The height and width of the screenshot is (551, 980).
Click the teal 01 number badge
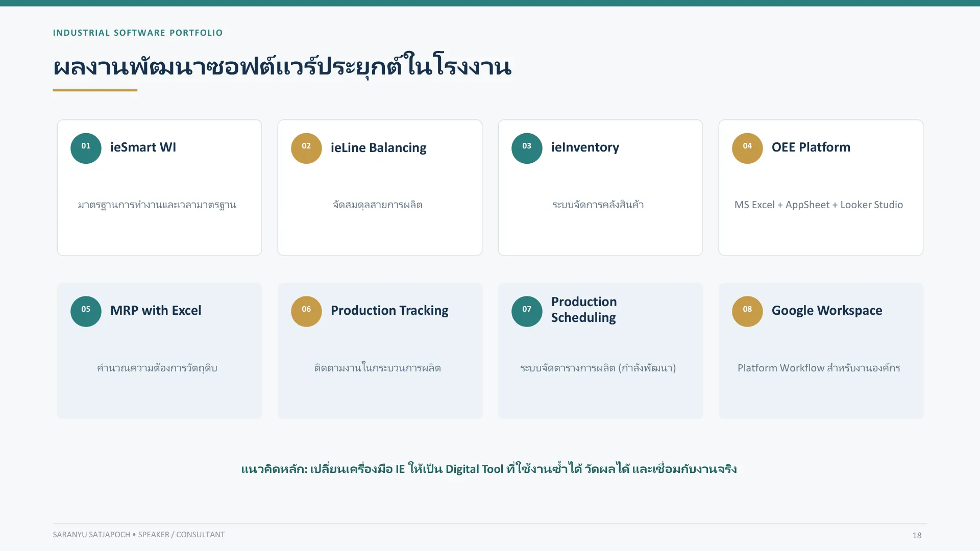(86, 148)
